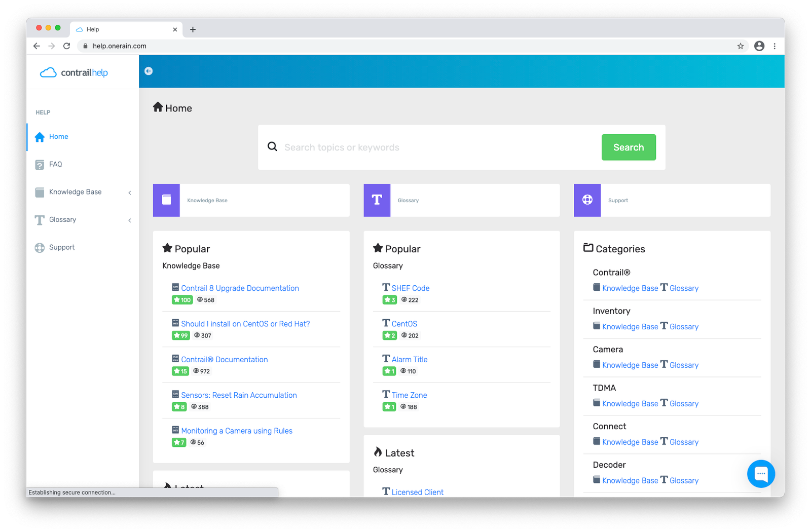Go to FAQ in sidebar
The image size is (811, 532).
pyautogui.click(x=55, y=164)
